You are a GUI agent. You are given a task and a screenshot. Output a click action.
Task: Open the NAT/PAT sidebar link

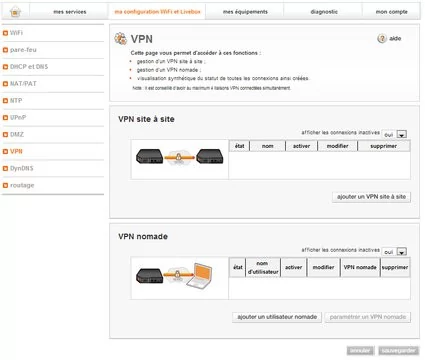pos(23,84)
